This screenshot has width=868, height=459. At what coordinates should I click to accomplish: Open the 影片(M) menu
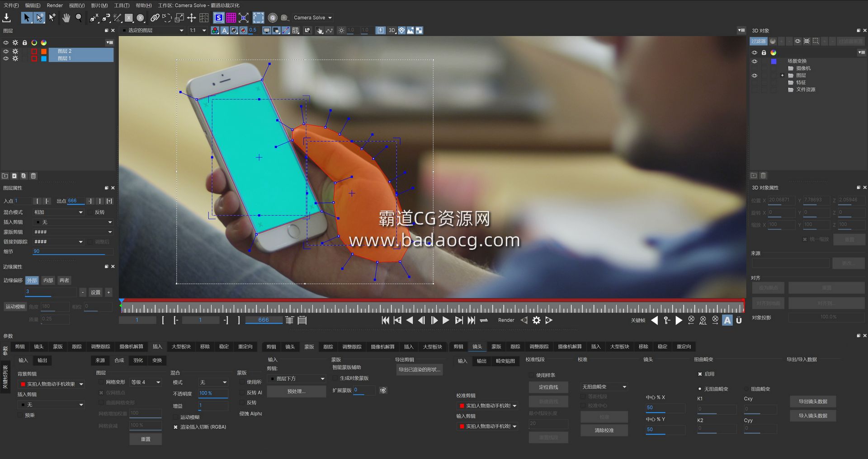tap(99, 5)
